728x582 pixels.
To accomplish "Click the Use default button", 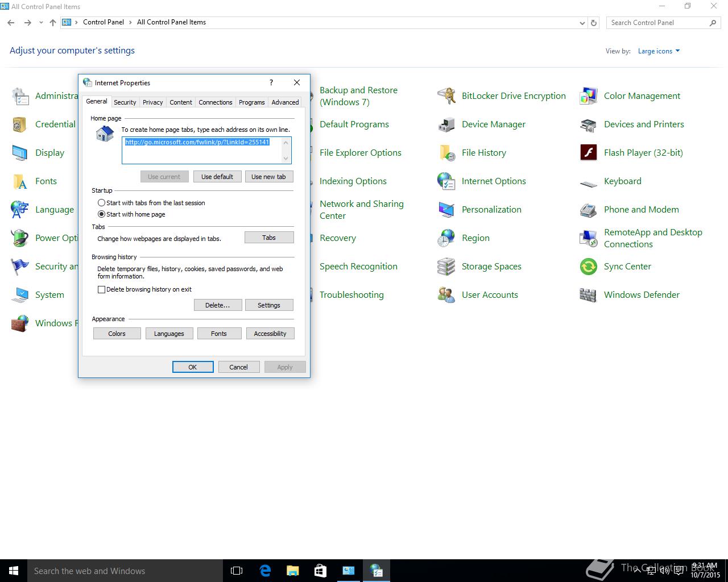I will coord(217,177).
